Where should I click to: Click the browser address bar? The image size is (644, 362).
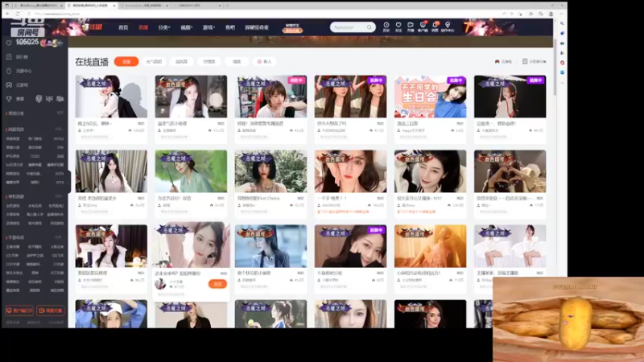263,14
